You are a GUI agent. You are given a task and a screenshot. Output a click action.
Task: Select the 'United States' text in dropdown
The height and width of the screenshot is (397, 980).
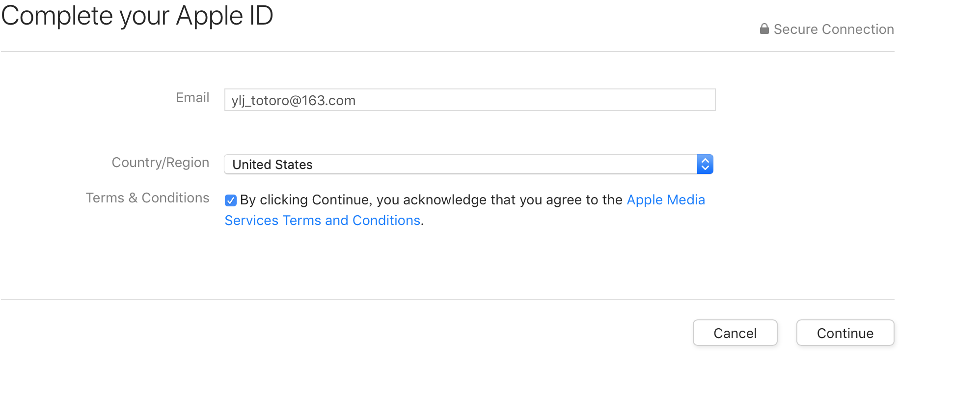point(272,165)
